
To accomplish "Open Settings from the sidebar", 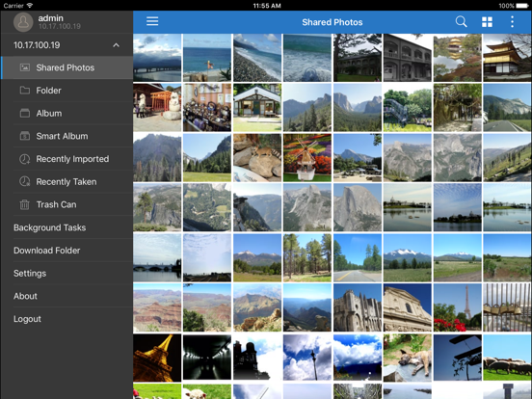I will click(x=66, y=273).
